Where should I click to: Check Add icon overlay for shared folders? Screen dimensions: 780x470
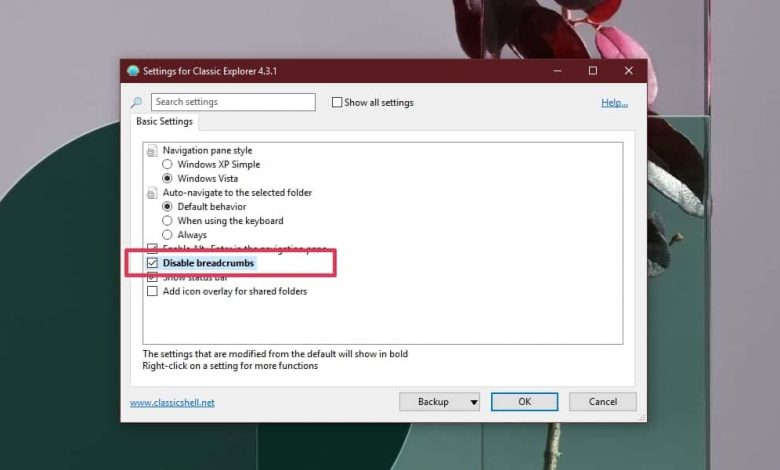click(152, 291)
